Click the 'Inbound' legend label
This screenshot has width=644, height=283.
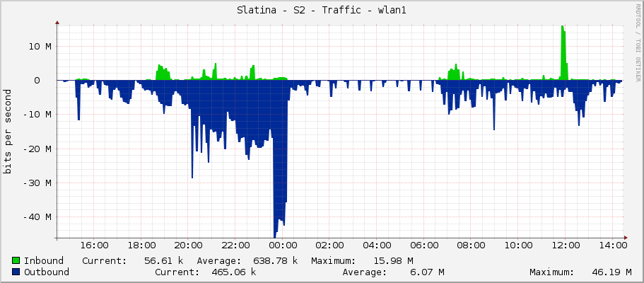click(x=44, y=261)
